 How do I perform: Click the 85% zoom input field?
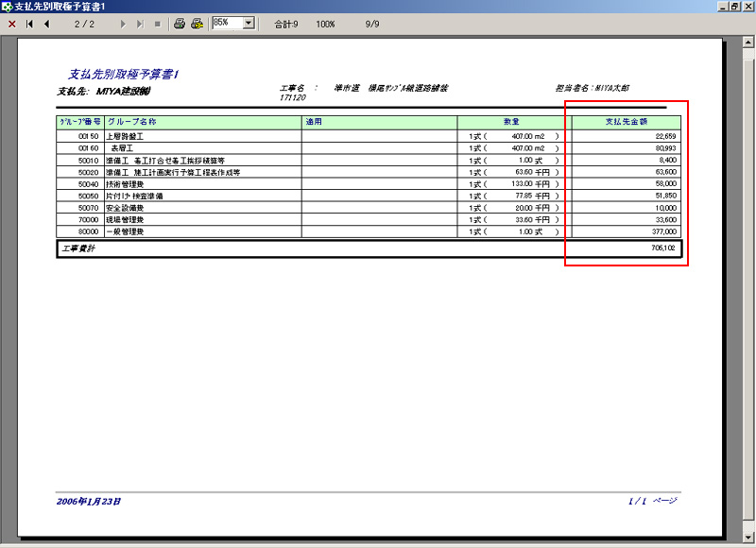pyautogui.click(x=228, y=23)
